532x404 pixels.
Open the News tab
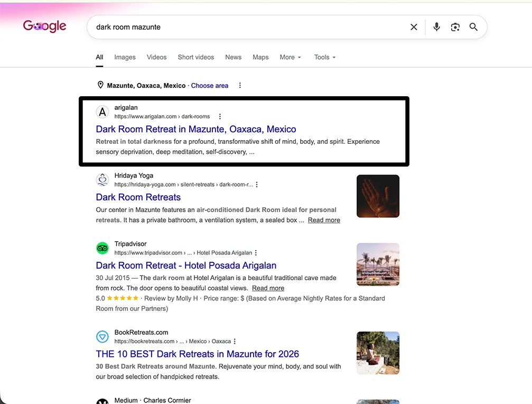tap(233, 58)
